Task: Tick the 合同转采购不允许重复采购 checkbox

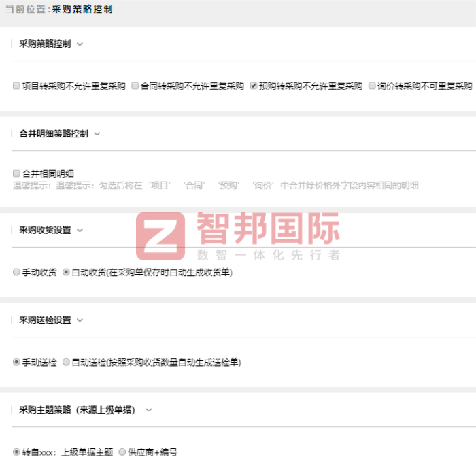Action: tap(135, 86)
